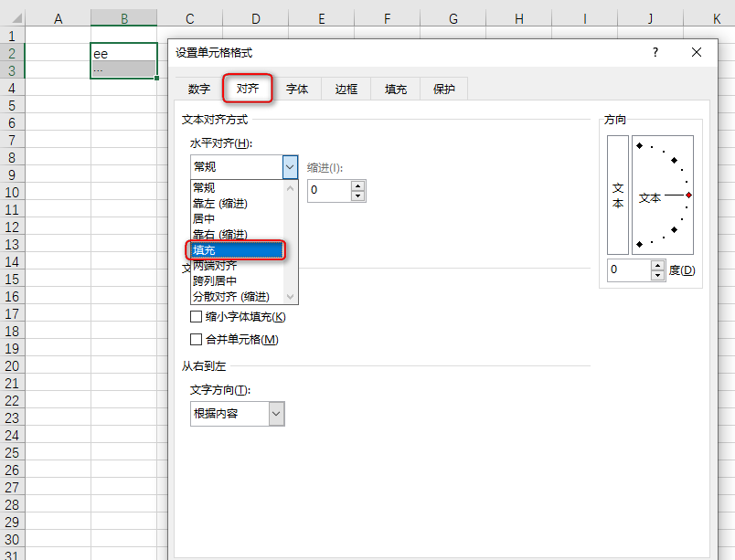Toggle 缩小字体填充 checkbox
This screenshot has height=560, width=735.
click(196, 317)
